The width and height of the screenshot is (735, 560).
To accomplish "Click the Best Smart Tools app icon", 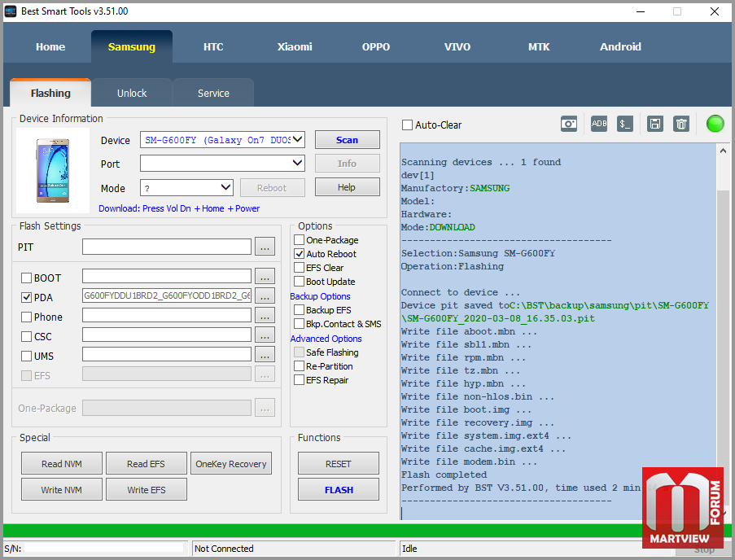I will click(x=11, y=11).
